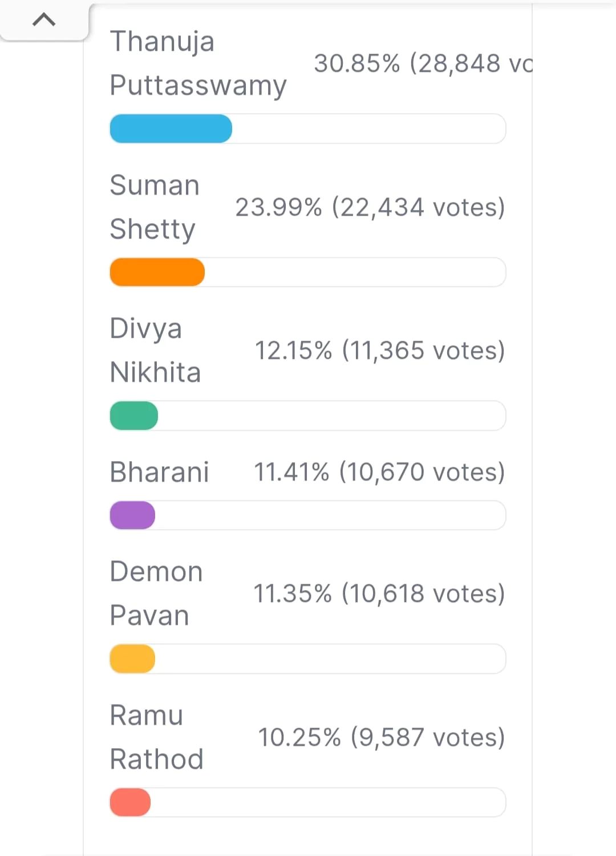Select the Thanuja Puttasswamy candidate name
This screenshot has width=616, height=856.
[197, 63]
